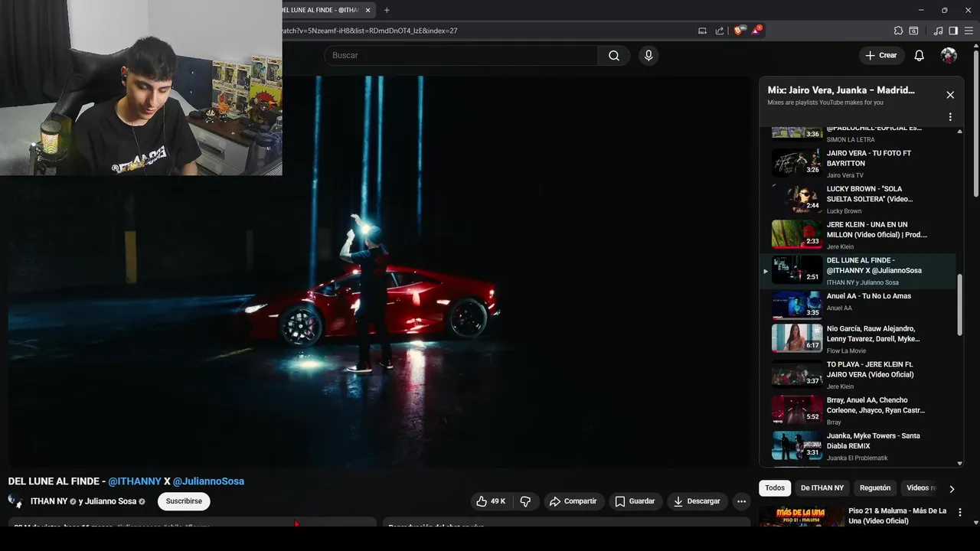Image resolution: width=980 pixels, height=551 pixels.
Task: Open @ITHANNY mention link in title
Action: pos(135,481)
